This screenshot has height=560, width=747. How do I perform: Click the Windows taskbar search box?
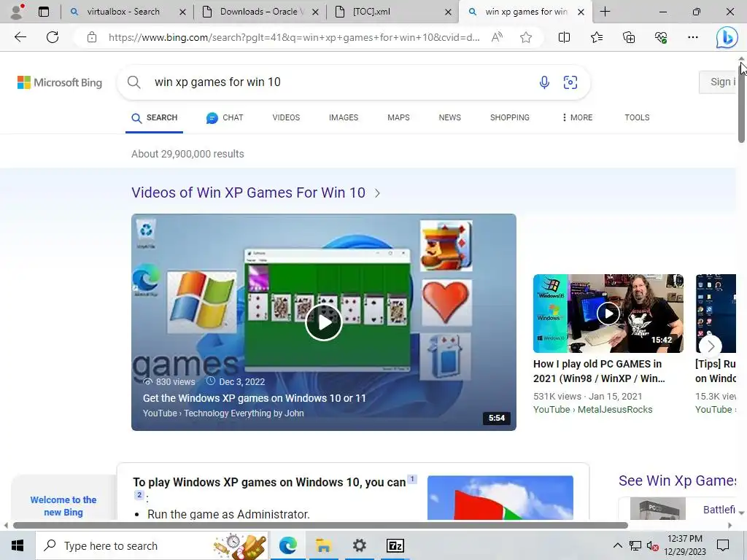[x=152, y=545]
